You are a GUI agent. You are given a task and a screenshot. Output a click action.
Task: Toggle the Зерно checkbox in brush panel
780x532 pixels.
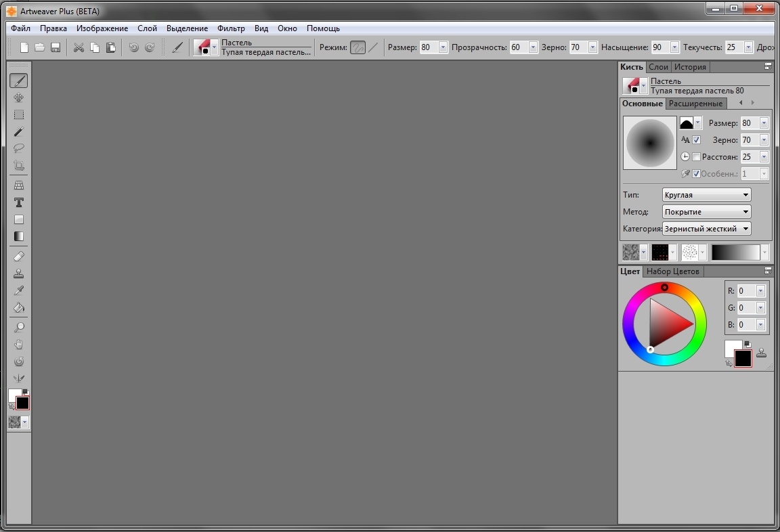click(697, 139)
